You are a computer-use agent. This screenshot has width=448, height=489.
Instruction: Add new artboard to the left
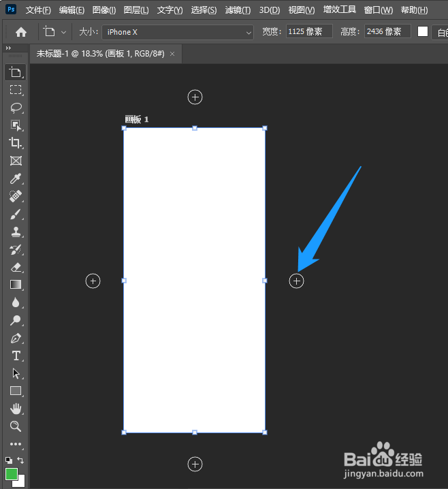point(93,281)
